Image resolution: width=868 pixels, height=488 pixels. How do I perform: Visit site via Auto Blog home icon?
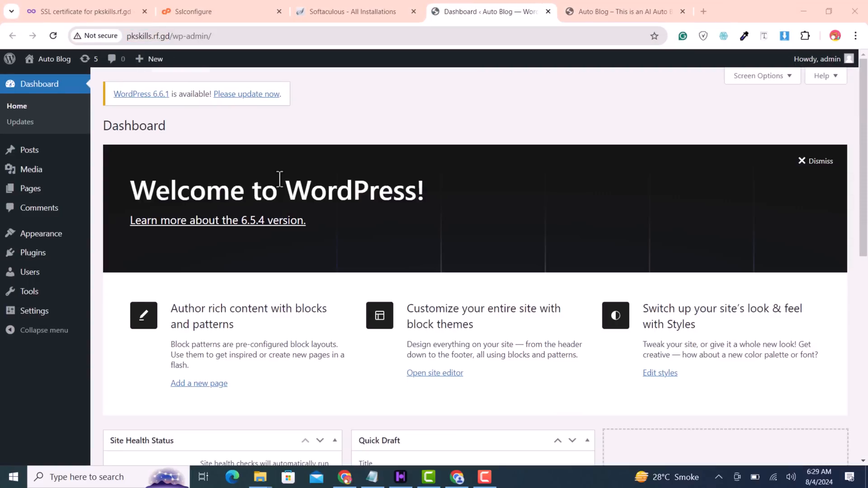click(x=29, y=59)
